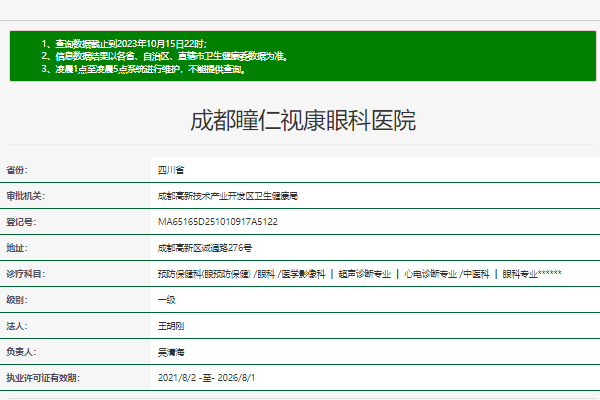
Task: Click the province value 四川省
Action: click(171, 170)
